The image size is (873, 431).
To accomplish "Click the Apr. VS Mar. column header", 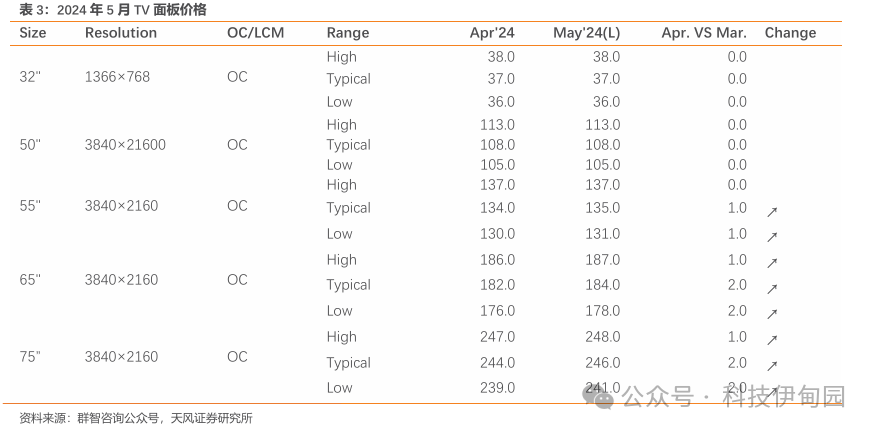I will 704,33.
